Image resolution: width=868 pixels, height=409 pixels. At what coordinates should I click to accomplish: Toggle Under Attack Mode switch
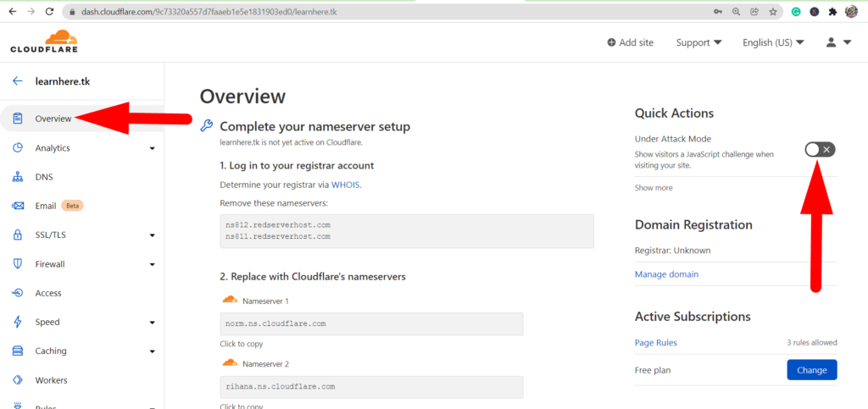[820, 149]
